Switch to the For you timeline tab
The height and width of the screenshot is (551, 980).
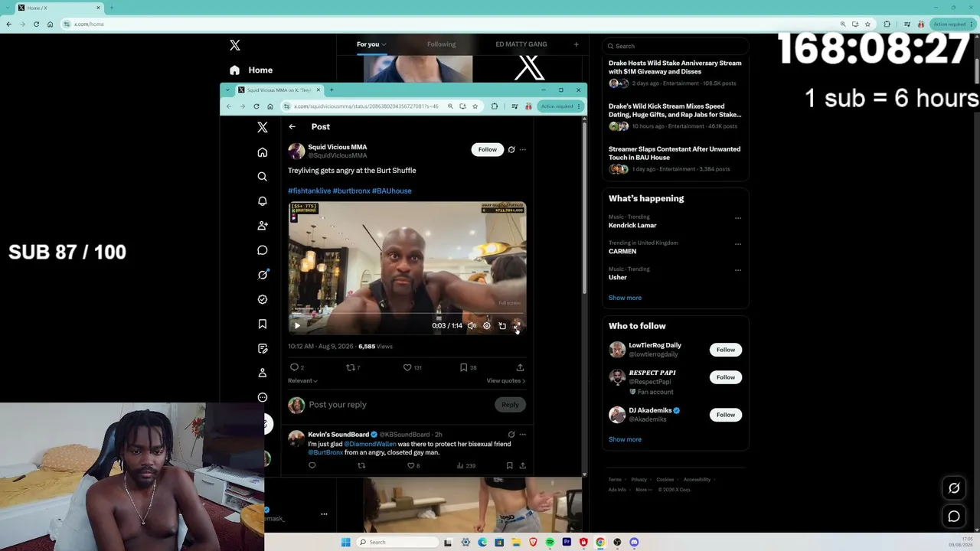371,44
